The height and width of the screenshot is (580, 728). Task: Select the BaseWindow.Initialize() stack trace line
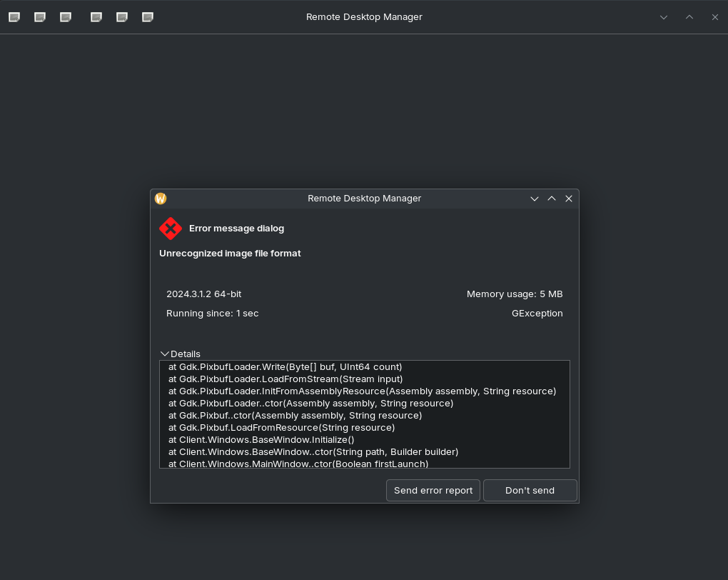click(261, 439)
